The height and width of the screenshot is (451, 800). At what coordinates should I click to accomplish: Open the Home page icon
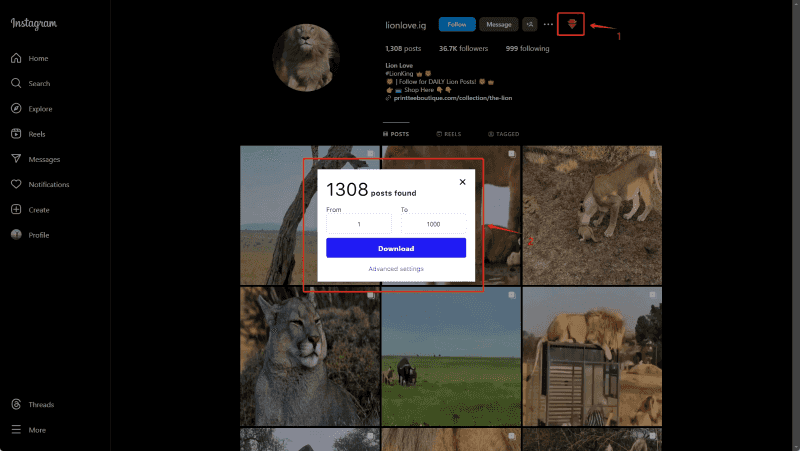click(16, 59)
